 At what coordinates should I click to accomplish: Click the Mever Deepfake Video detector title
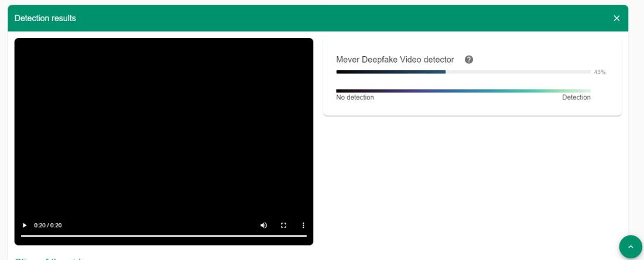pos(395,60)
